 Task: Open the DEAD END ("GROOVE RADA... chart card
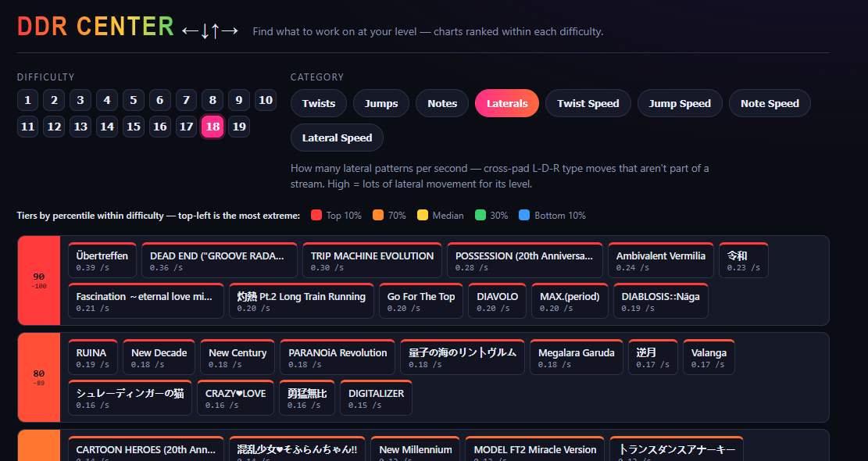click(220, 260)
